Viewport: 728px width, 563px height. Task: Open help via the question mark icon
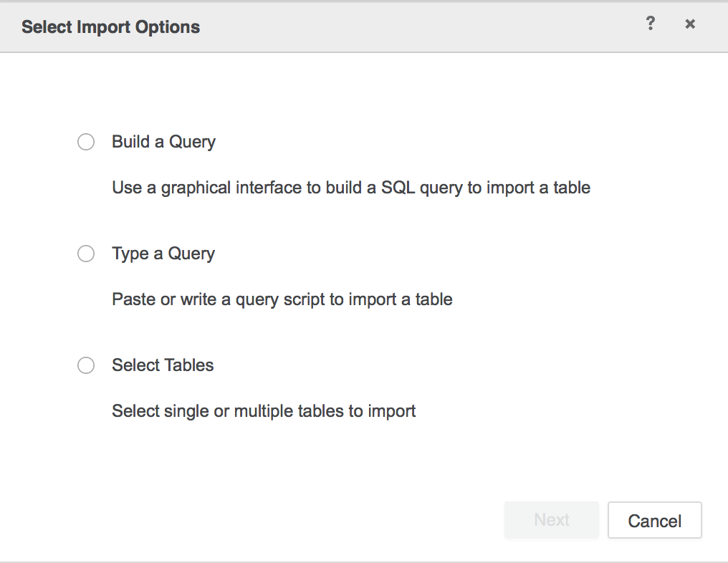coord(651,24)
